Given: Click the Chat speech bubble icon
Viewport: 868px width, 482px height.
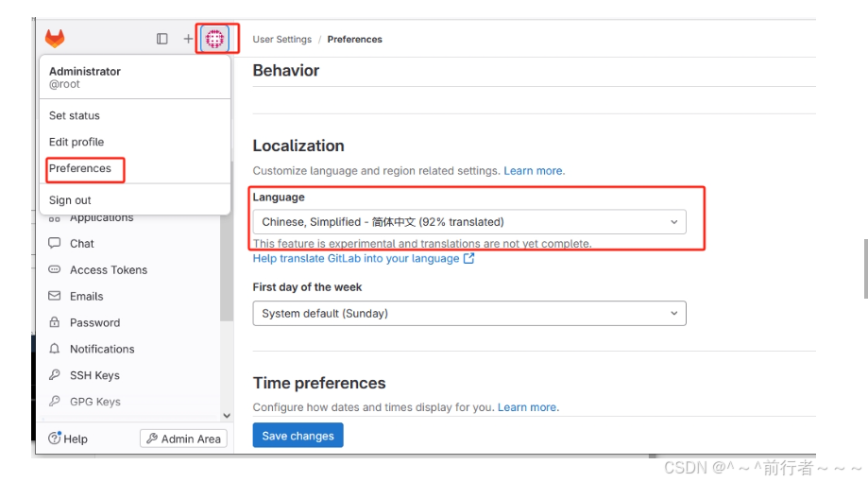Looking at the screenshot, I should tap(54, 243).
